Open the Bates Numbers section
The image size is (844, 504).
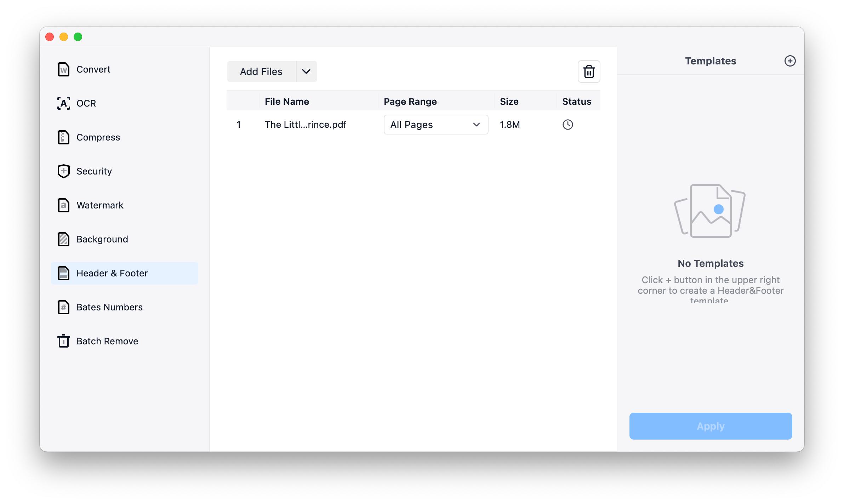(109, 307)
